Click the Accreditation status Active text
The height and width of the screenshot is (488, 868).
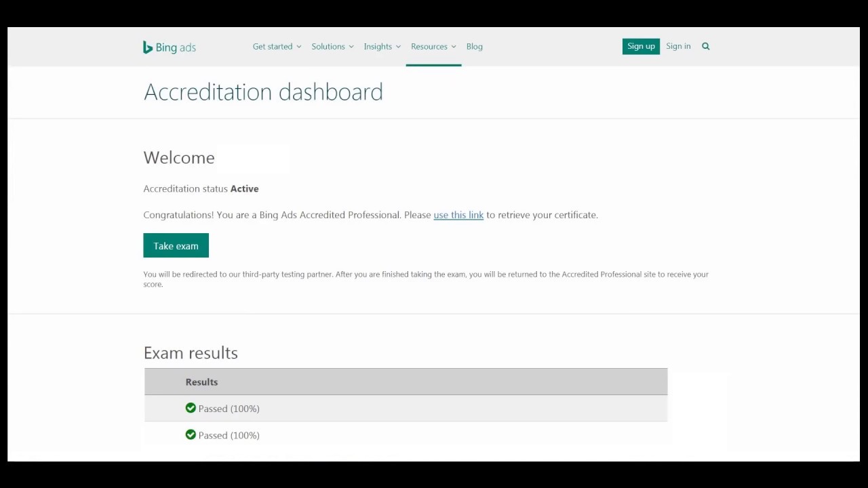coord(201,188)
